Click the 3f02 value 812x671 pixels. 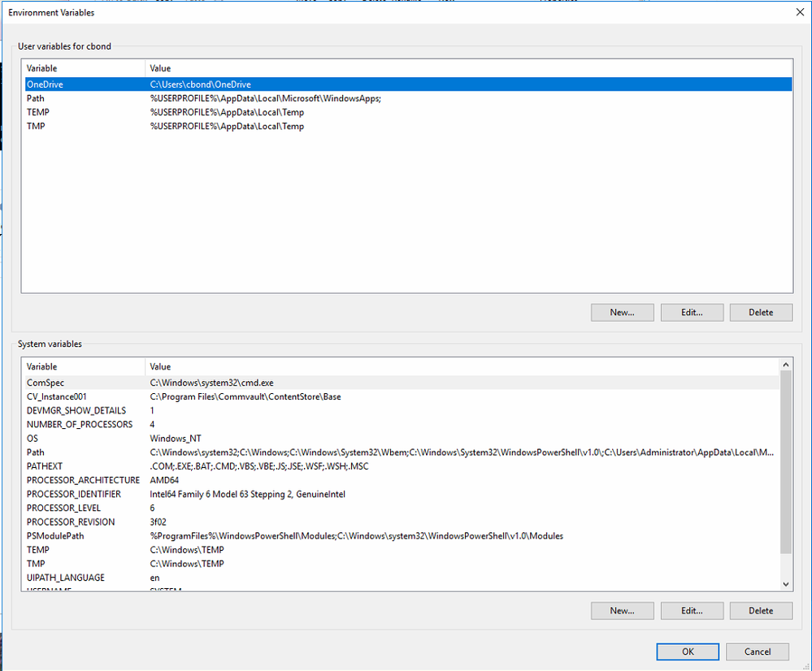(x=158, y=522)
